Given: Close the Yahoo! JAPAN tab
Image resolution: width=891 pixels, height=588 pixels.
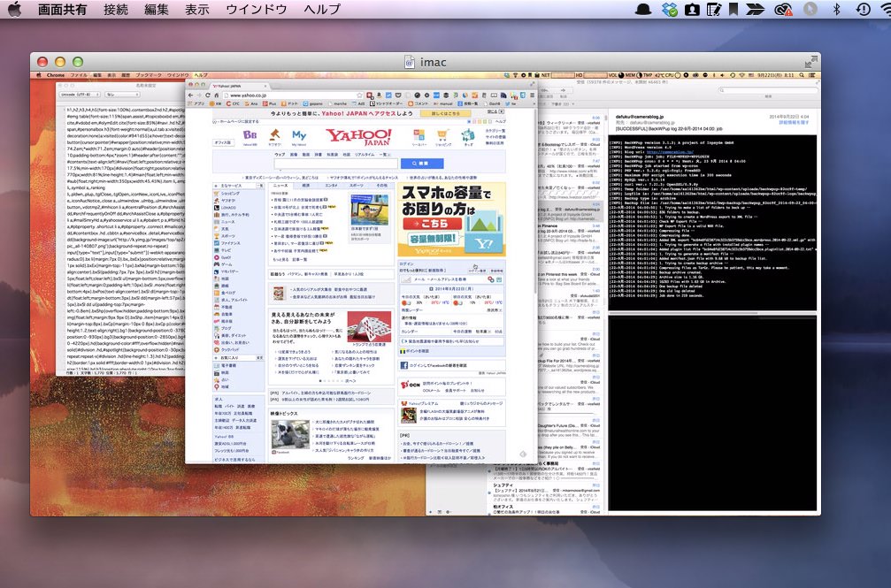Looking at the screenshot, I should pyautogui.click(x=265, y=87).
